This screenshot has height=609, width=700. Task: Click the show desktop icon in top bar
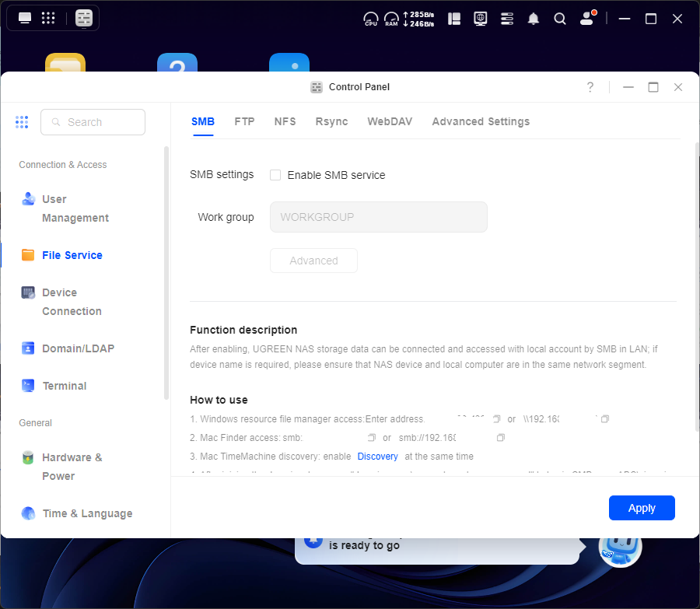pos(25,18)
